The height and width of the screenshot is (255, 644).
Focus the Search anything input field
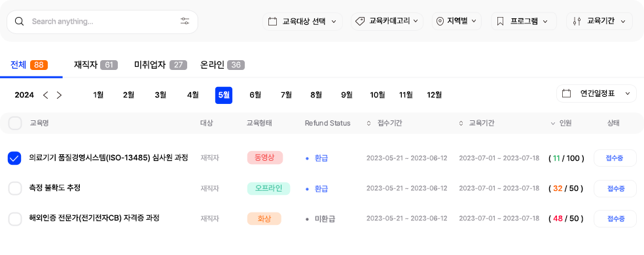click(x=103, y=22)
